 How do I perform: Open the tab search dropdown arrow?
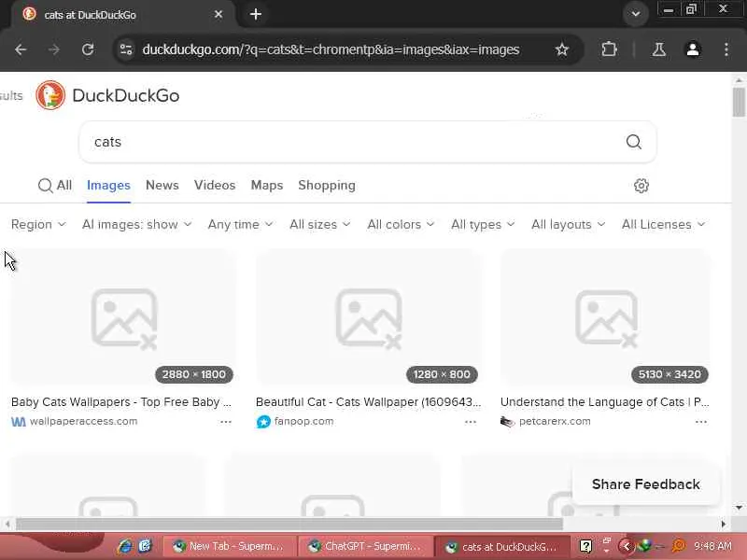tap(636, 14)
